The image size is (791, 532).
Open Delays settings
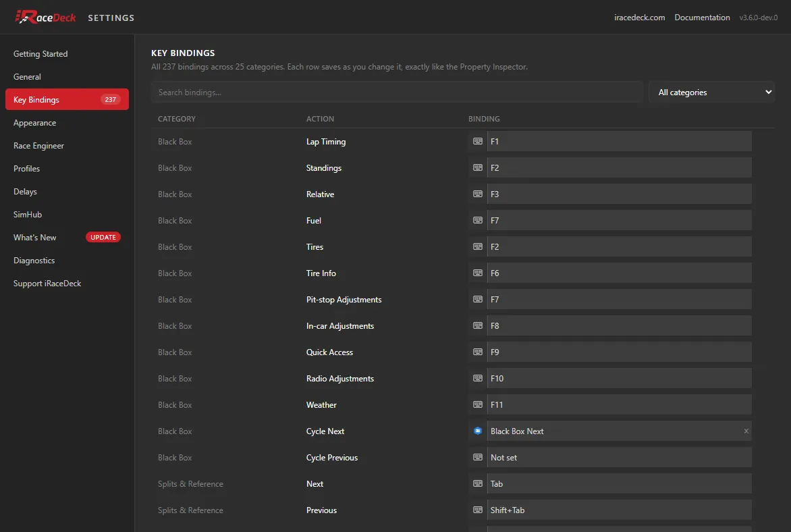[25, 191]
